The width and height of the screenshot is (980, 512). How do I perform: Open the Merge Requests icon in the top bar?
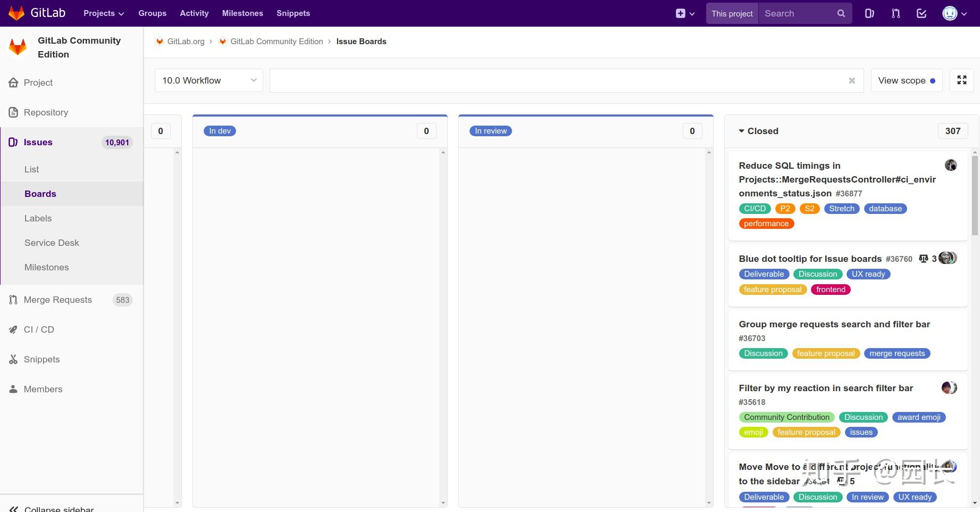895,13
